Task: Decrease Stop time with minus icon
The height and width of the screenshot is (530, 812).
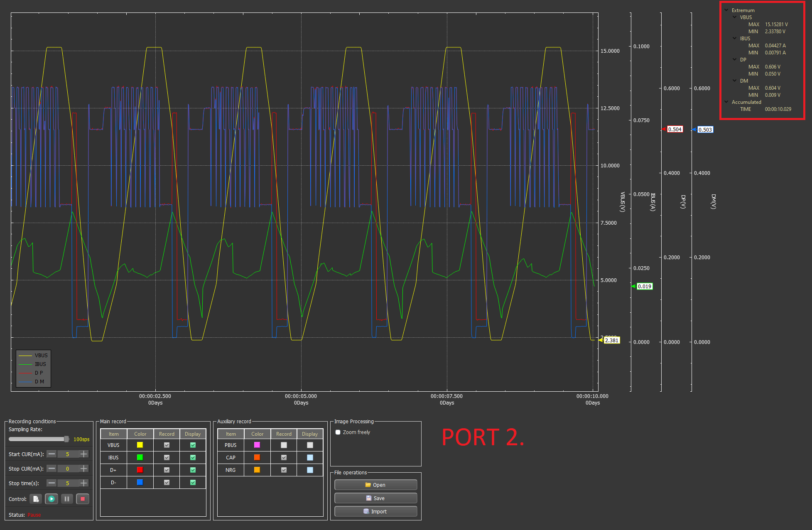Action: [x=52, y=483]
